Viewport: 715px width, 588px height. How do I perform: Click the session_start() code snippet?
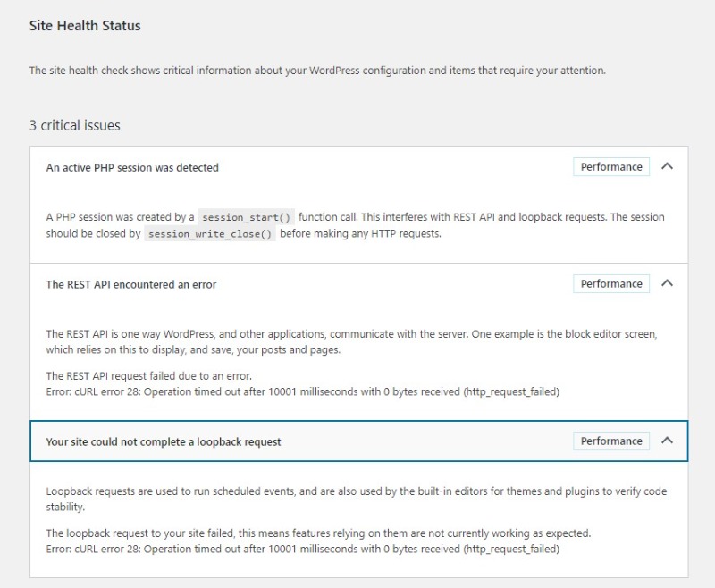(x=246, y=217)
